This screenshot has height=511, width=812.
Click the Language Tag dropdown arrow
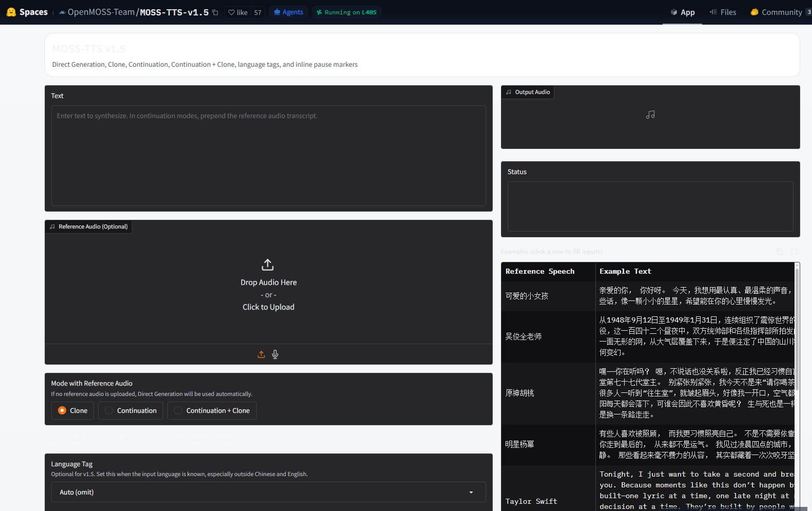[x=471, y=492]
